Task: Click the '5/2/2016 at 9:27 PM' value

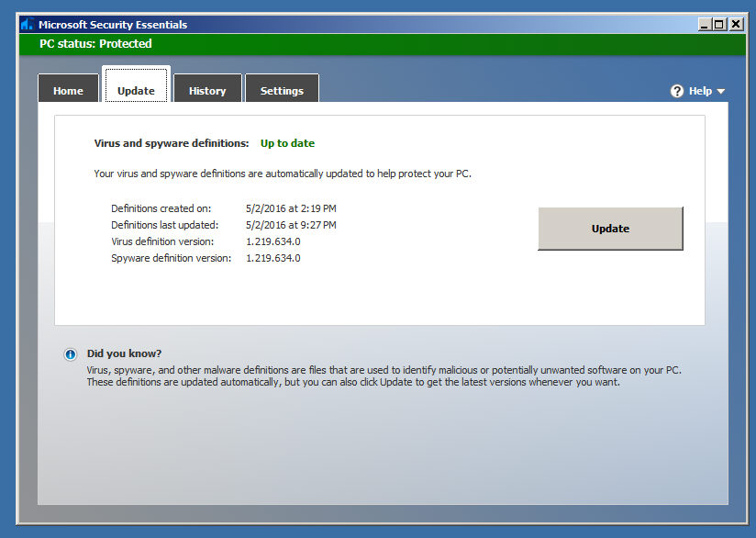Action: 291,225
